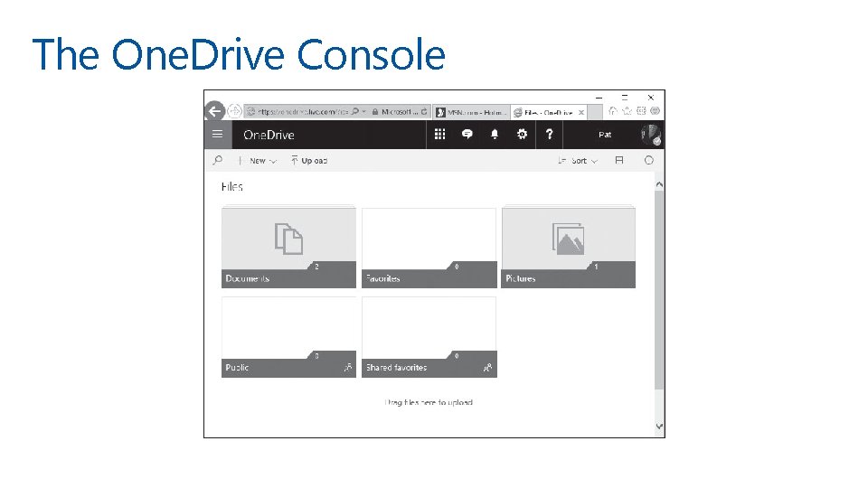Image resolution: width=868 pixels, height=488 pixels.
Task: Click the vertical scrollbar thumb
Action: 659,289
